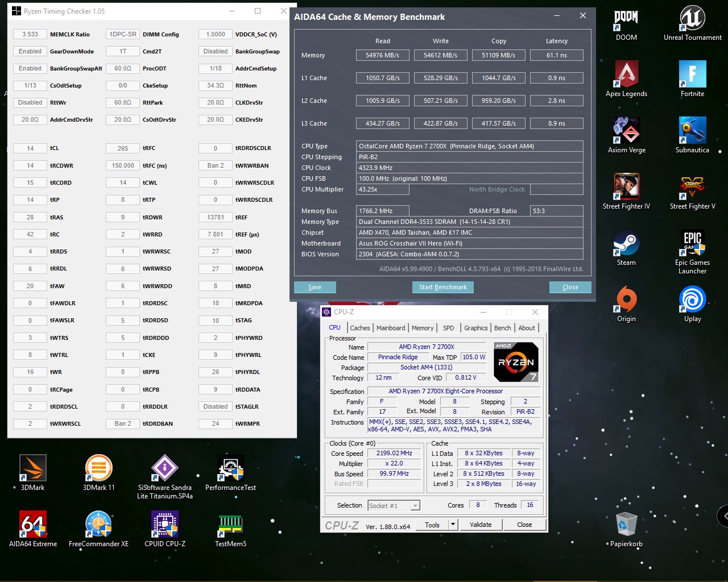This screenshot has width=728, height=582.
Task: Click the Close button in CPU-Z
Action: click(x=524, y=525)
